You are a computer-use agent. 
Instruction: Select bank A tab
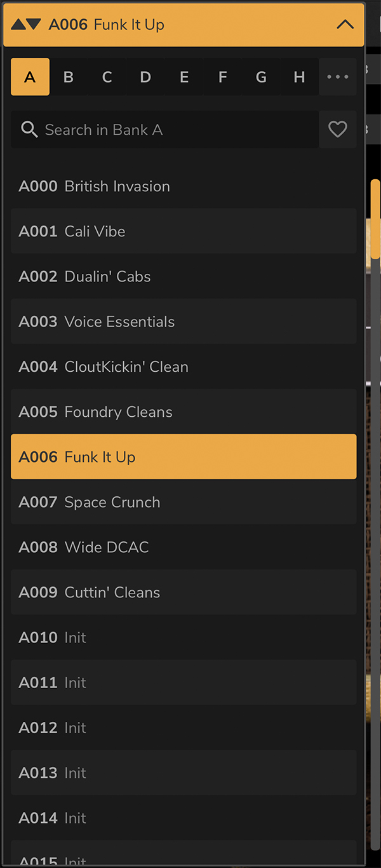click(30, 77)
